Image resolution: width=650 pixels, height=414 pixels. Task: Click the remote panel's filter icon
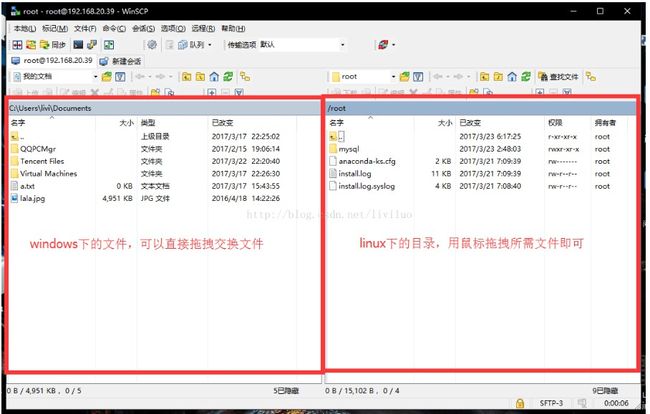[418, 77]
